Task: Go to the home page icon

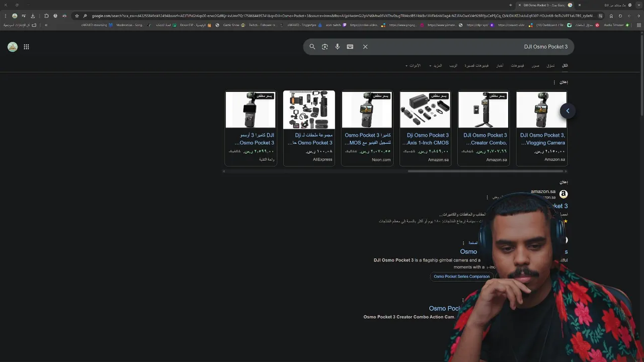Action: click(611, 16)
